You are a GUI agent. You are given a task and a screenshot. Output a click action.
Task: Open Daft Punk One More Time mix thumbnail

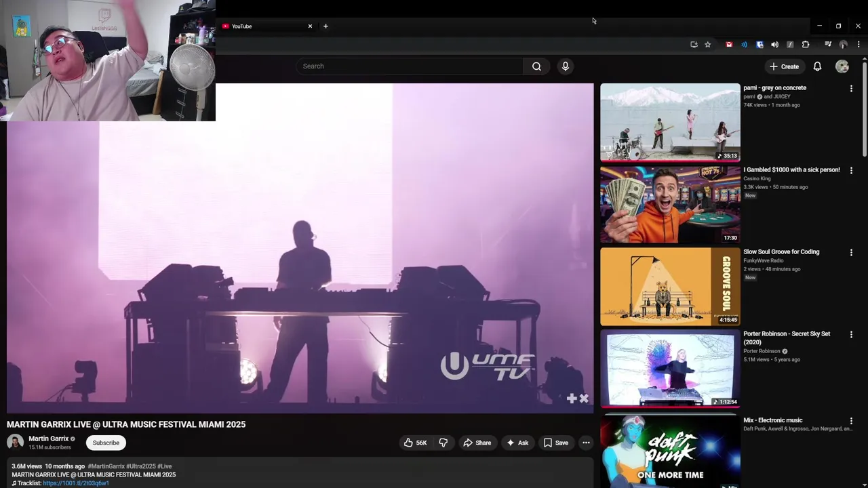coord(670,451)
